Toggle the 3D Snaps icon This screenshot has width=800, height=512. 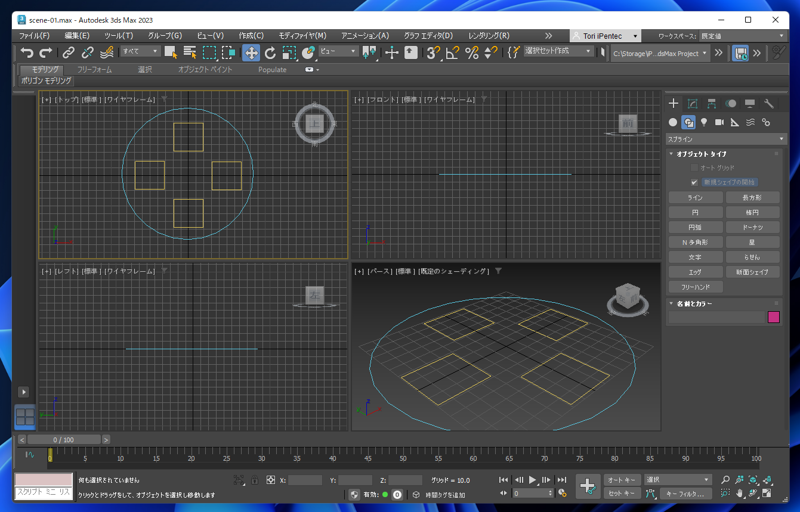coord(433,53)
